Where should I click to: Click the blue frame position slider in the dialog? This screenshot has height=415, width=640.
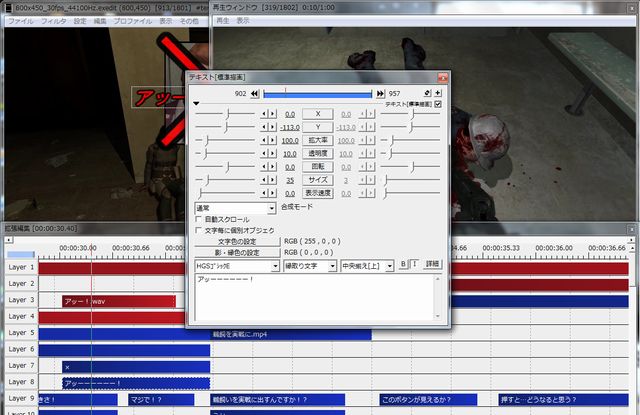[x=318, y=95]
